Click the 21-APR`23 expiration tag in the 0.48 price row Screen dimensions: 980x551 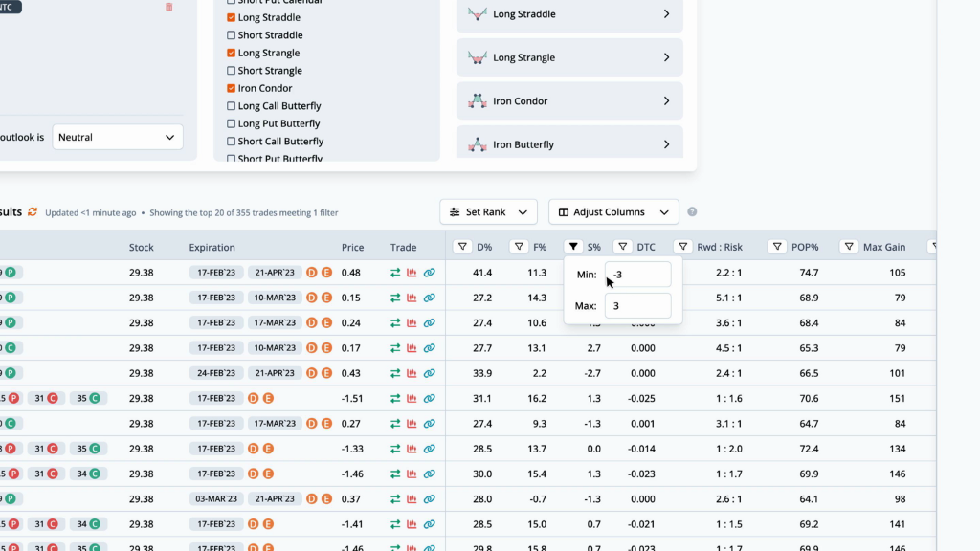click(x=275, y=273)
